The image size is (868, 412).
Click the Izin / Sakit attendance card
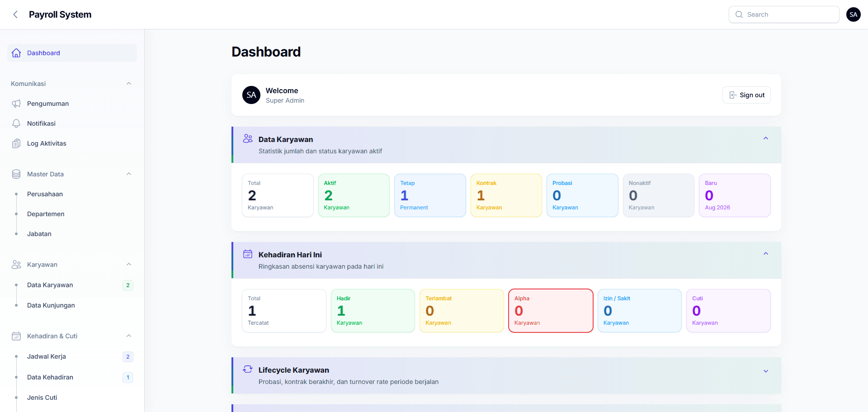(640, 311)
